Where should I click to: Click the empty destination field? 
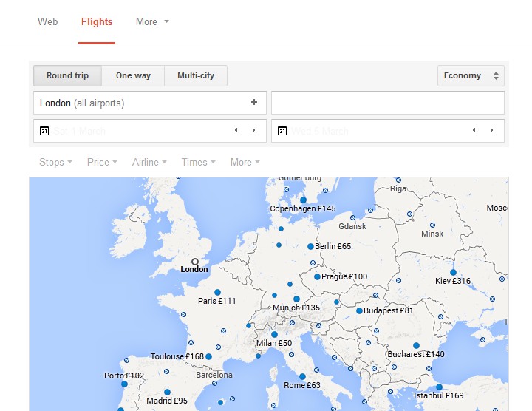pos(388,103)
